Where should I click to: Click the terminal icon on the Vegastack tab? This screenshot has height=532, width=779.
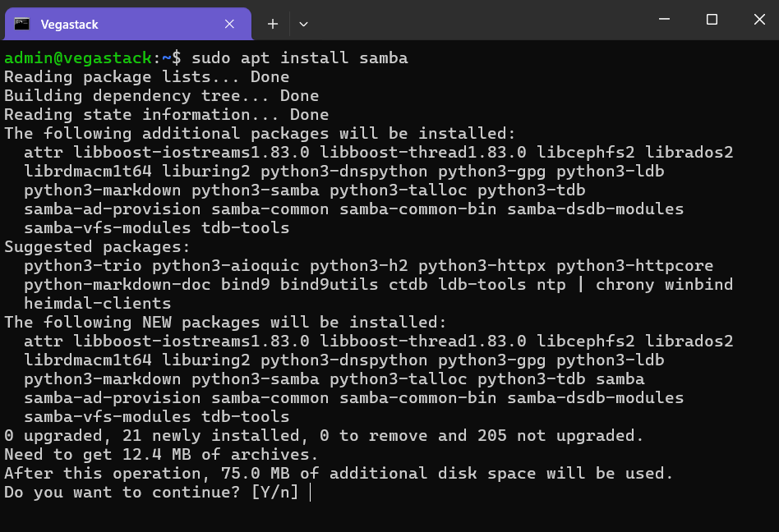tap(22, 24)
